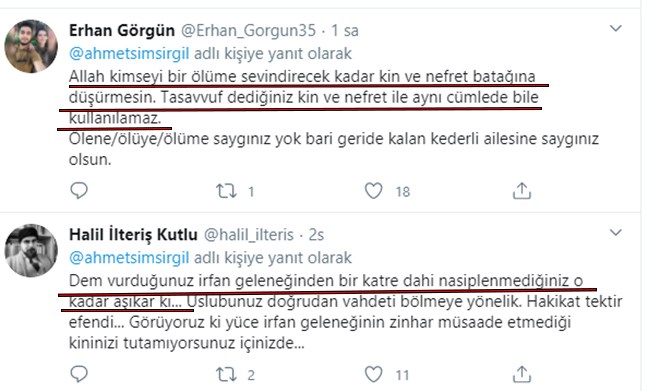Retweet Halil İlteriş Kutlu's tweet
The image size is (660, 391).
226,374
